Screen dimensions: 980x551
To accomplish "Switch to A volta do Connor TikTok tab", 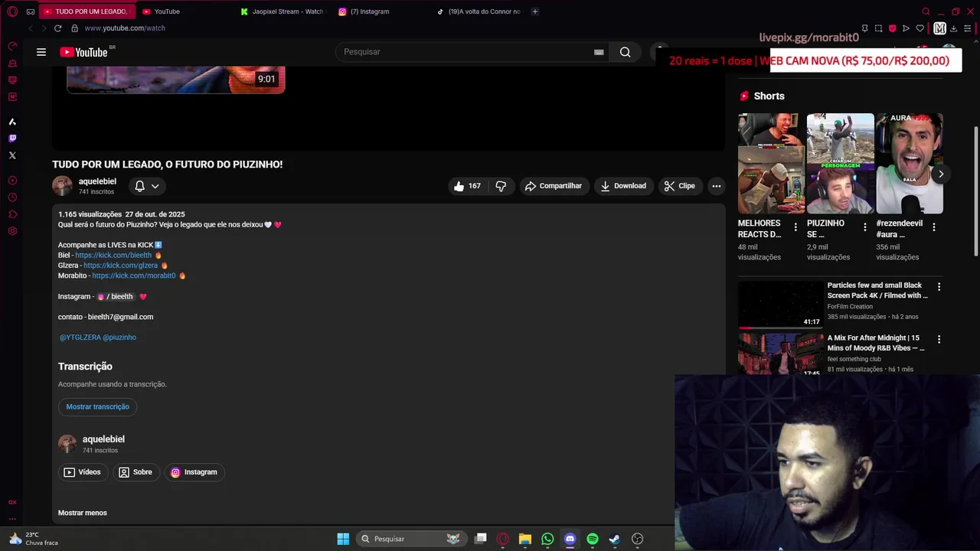I will pyautogui.click(x=479, y=11).
